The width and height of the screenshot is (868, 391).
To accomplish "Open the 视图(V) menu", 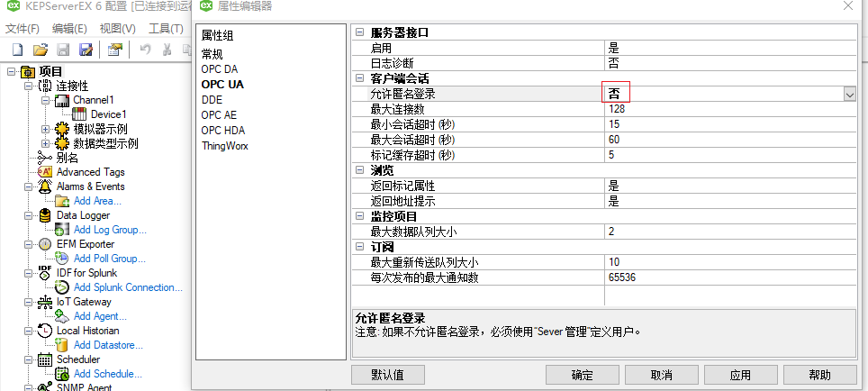I will pyautogui.click(x=117, y=29).
